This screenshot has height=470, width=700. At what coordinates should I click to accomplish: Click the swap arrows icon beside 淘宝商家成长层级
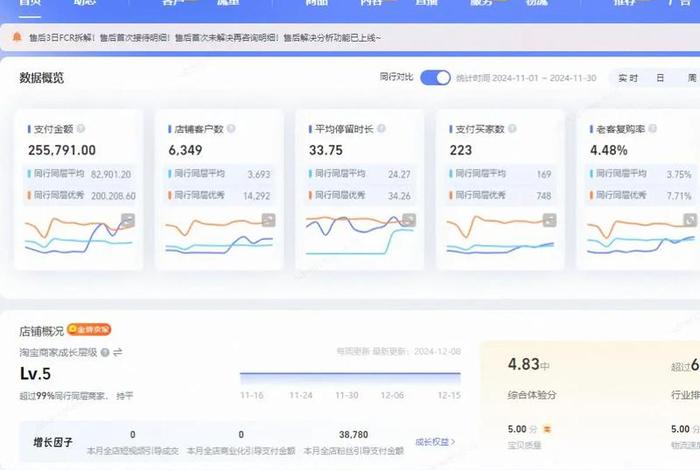tap(117, 352)
